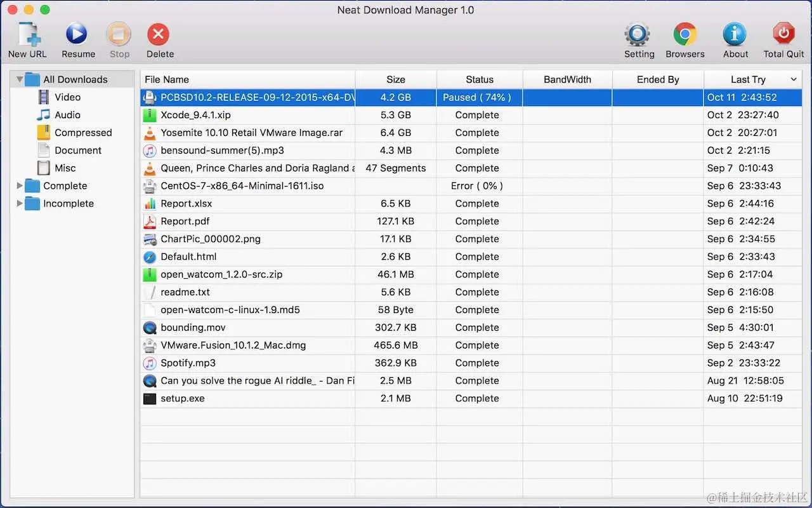Image resolution: width=812 pixels, height=508 pixels.
Task: Open the Setting gear icon
Action: pyautogui.click(x=637, y=34)
